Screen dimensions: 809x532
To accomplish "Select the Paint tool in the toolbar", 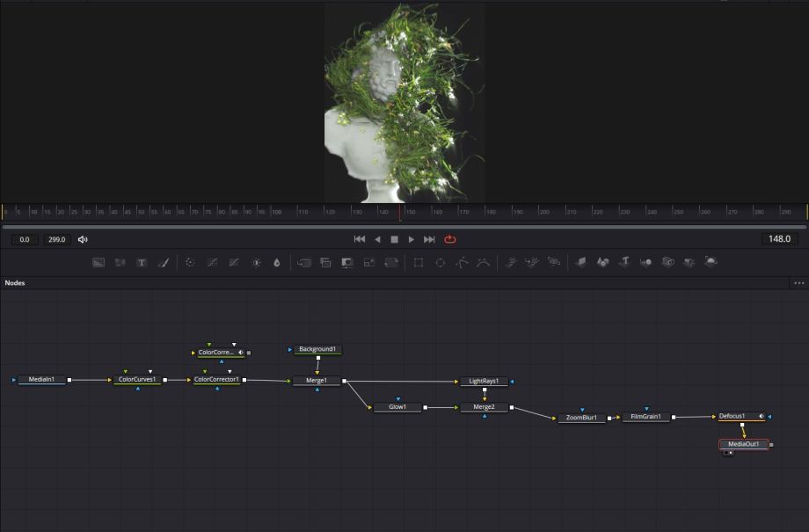I will 164,262.
